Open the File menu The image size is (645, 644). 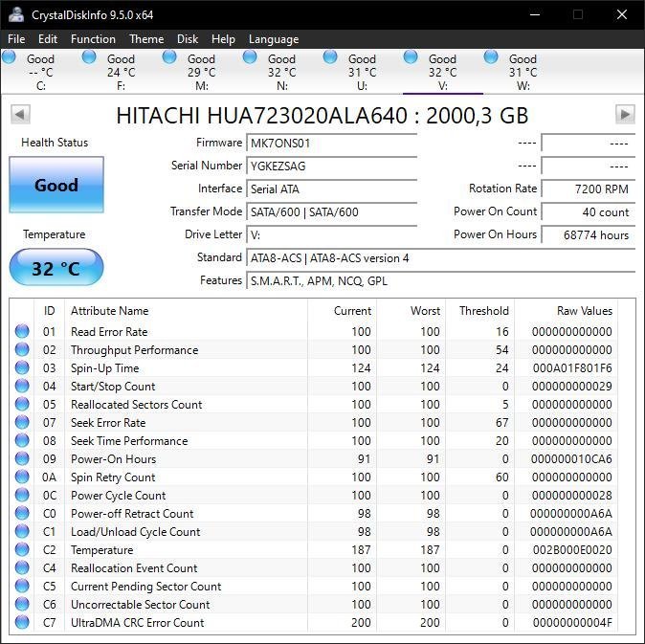[x=16, y=39]
